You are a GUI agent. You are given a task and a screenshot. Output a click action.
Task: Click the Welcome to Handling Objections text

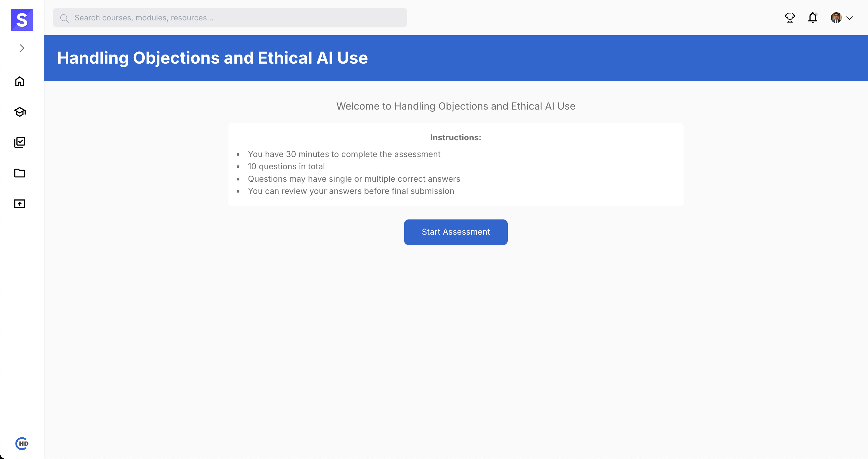tap(456, 106)
